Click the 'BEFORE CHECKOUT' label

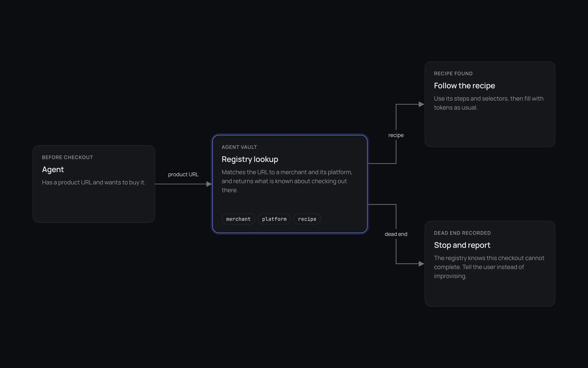[x=67, y=157]
